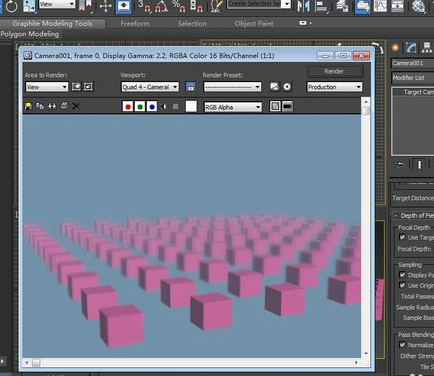The image size is (434, 376).
Task: Toggle the Green channel button
Action: tap(140, 107)
